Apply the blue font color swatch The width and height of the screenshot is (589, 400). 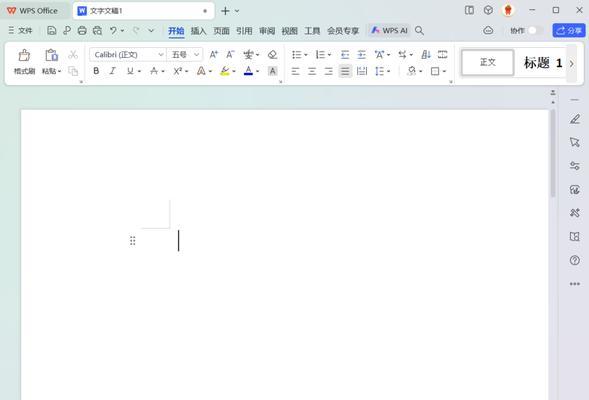[248, 71]
